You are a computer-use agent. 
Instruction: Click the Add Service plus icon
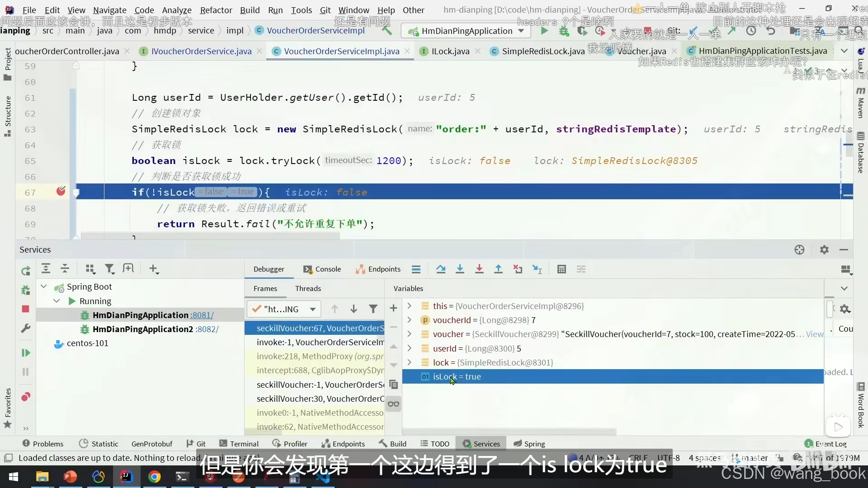(154, 269)
